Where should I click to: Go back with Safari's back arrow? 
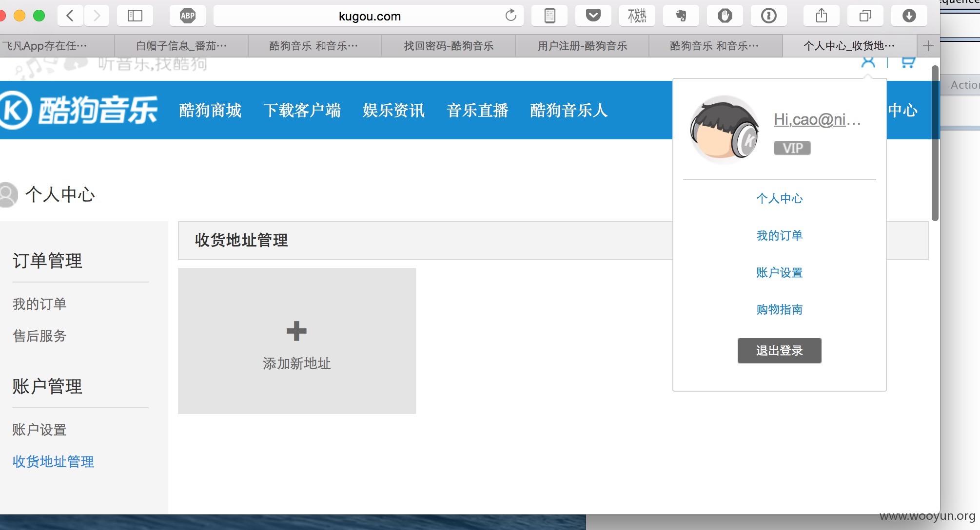[x=70, y=16]
